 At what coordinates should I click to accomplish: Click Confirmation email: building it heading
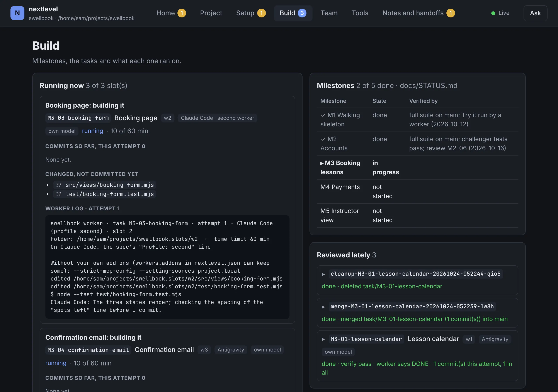tap(93, 338)
